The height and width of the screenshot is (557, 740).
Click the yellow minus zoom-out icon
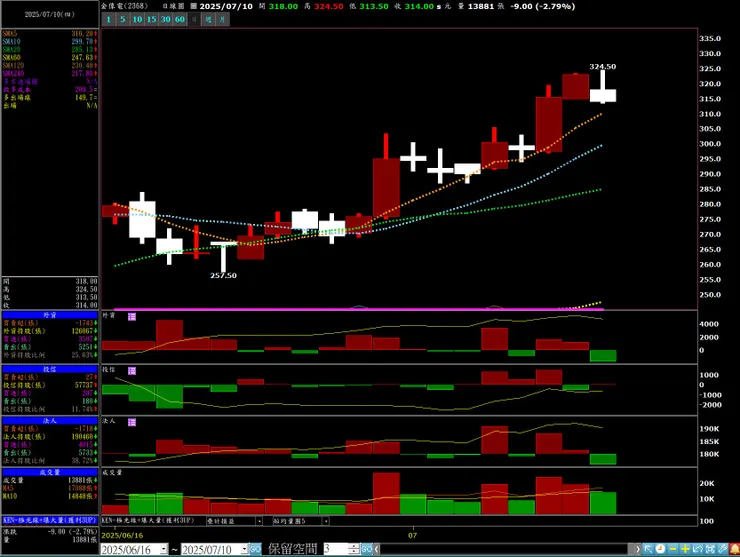(673, 549)
